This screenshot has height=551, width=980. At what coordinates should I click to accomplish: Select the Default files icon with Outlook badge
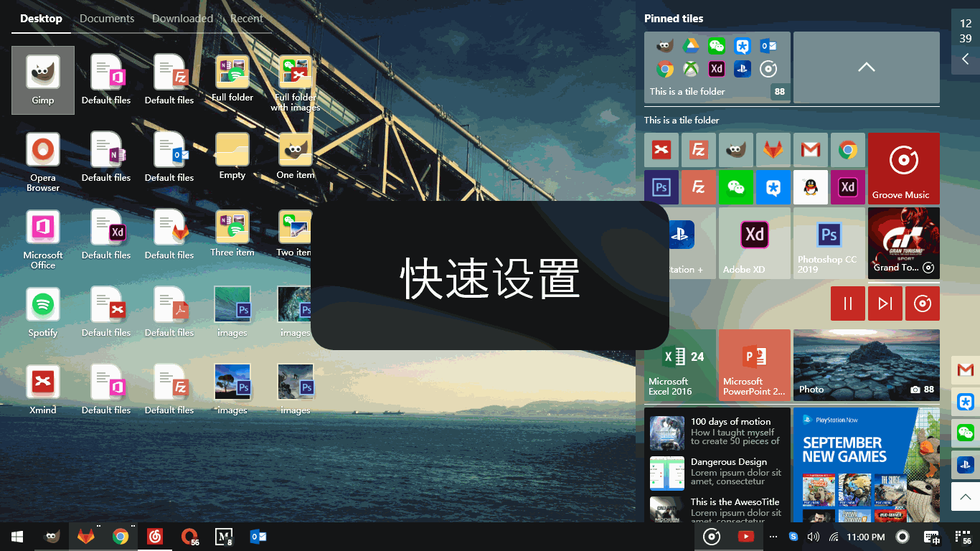(169, 157)
